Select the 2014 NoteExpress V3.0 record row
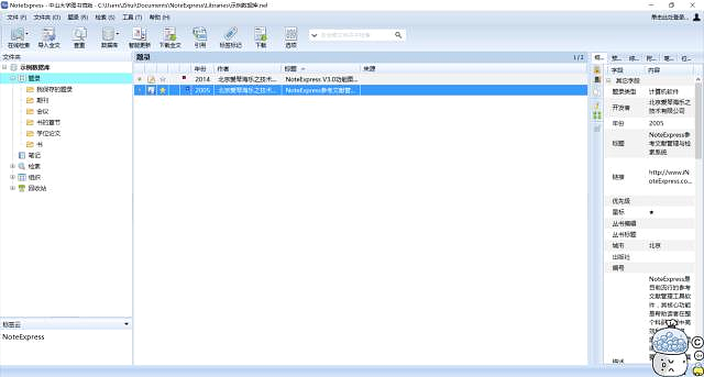Screen dimensions: 704x377 pyautogui.click(x=360, y=79)
